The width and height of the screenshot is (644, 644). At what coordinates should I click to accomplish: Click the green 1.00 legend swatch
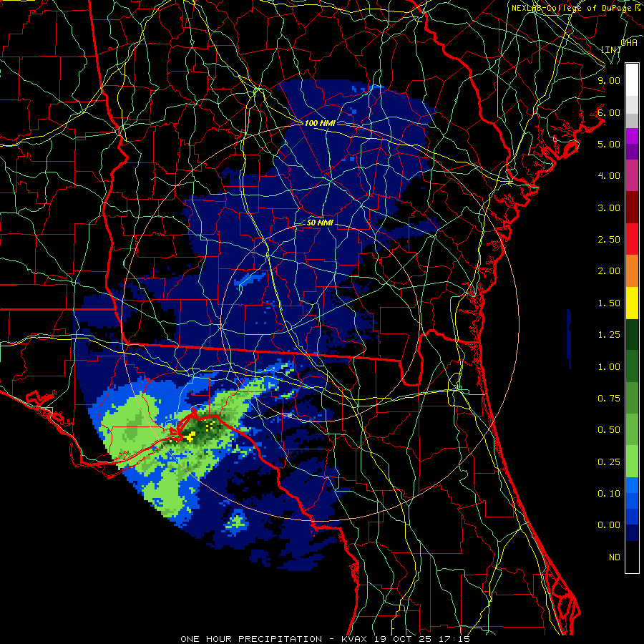click(632, 366)
